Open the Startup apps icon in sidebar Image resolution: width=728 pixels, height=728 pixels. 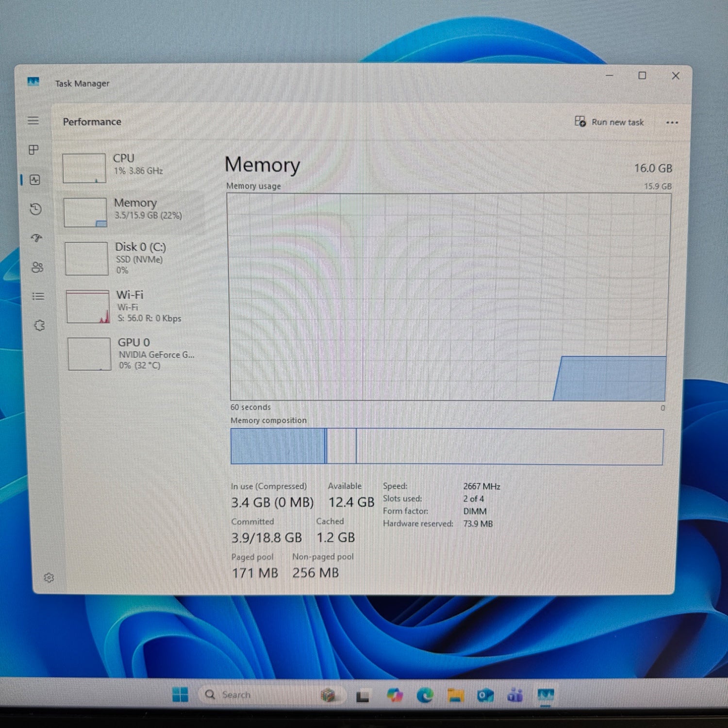[x=37, y=238]
